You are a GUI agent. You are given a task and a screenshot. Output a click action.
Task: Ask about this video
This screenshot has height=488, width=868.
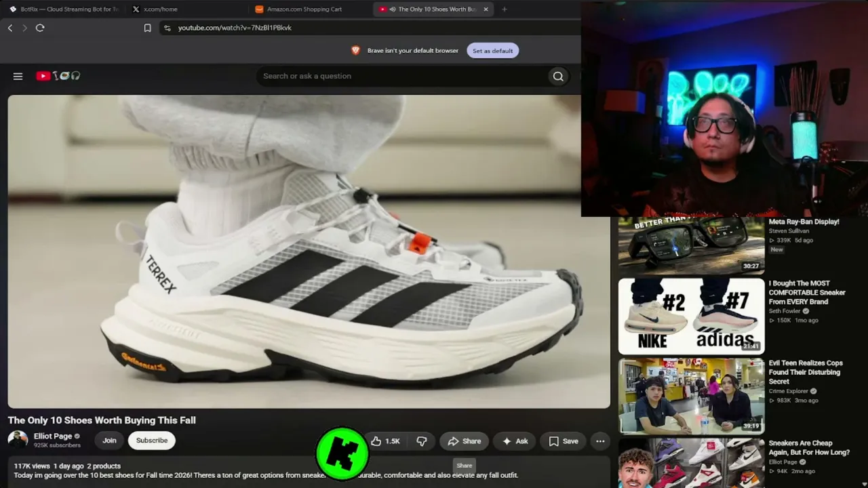pos(514,441)
